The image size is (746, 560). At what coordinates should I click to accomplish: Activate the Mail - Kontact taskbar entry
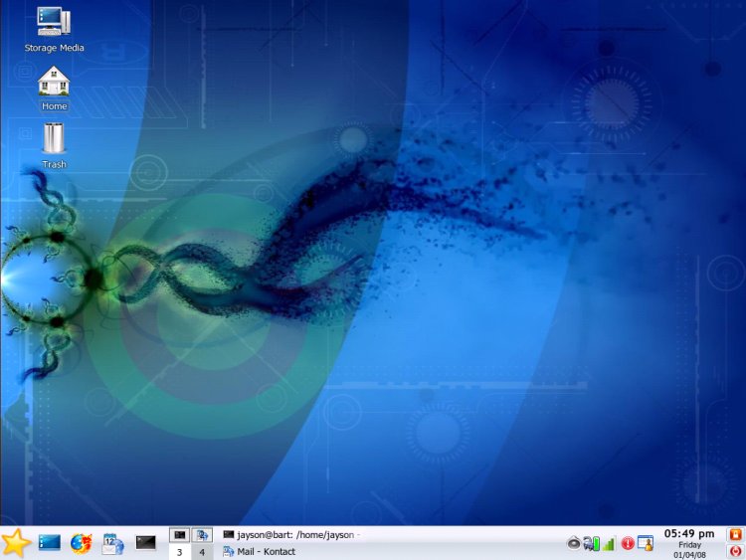coord(260,551)
